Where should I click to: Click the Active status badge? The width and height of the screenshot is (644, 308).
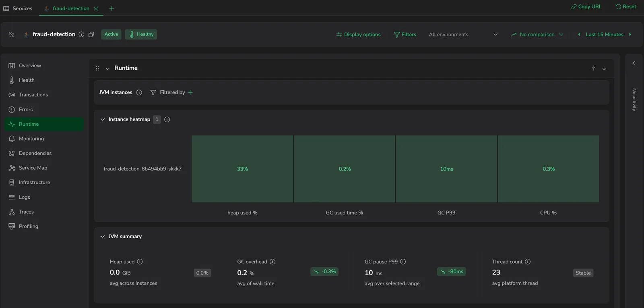tap(111, 34)
